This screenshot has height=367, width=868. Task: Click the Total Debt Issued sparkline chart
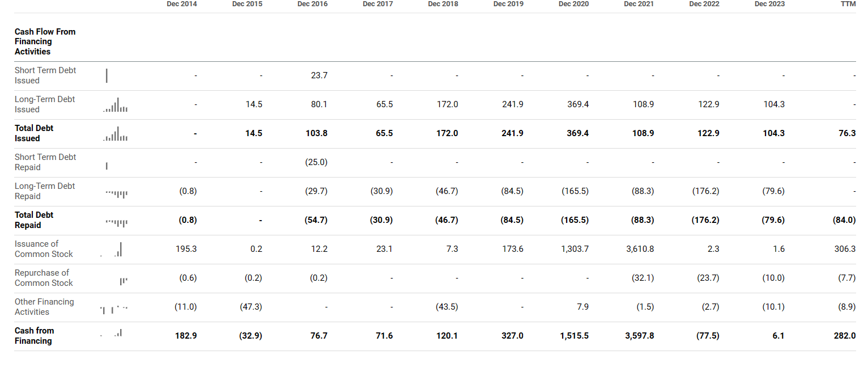(116, 134)
